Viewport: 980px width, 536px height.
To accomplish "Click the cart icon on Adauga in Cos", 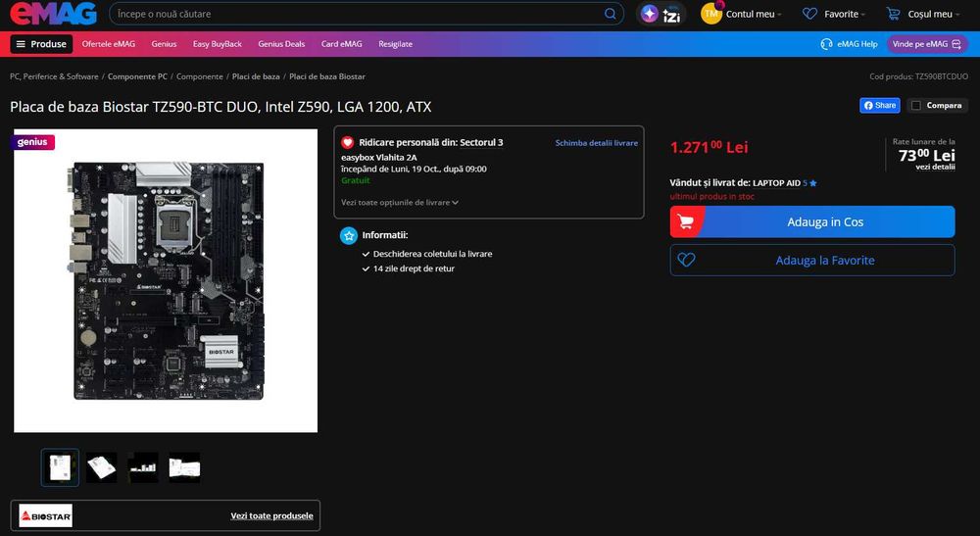I will pos(686,221).
